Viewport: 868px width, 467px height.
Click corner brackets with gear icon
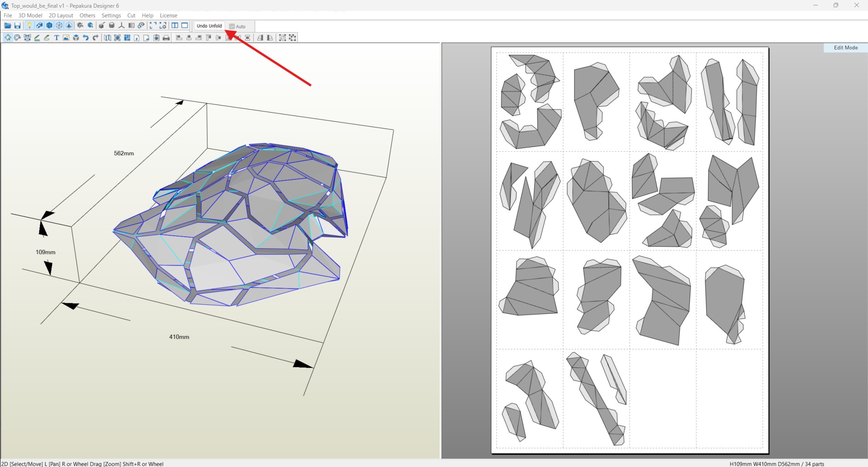163,26
